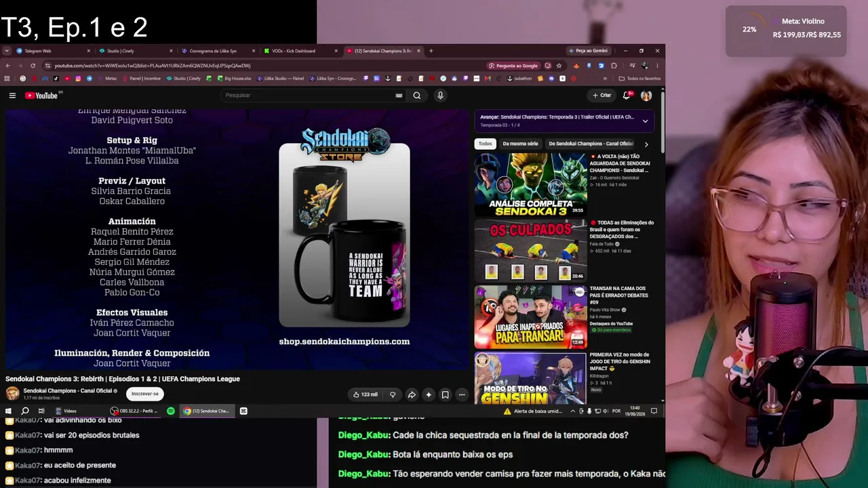
Task: Expand the Avançar playlist panel chevron
Action: [645, 121]
